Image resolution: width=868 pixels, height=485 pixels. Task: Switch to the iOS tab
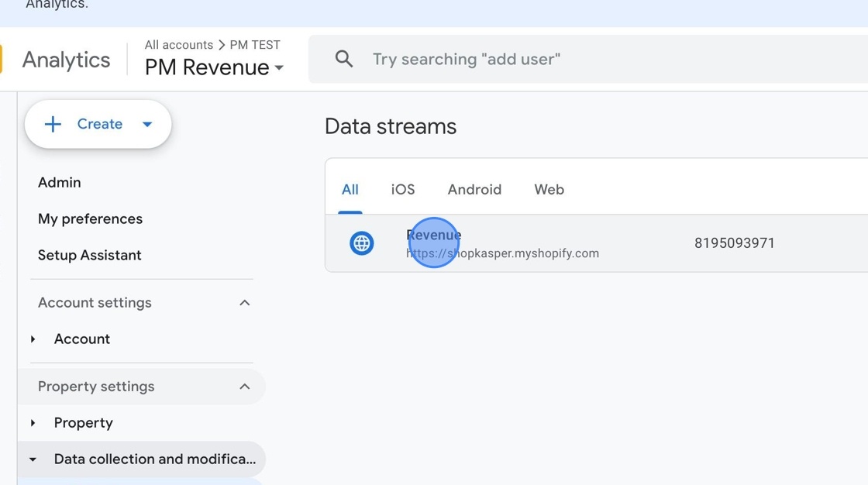click(402, 189)
